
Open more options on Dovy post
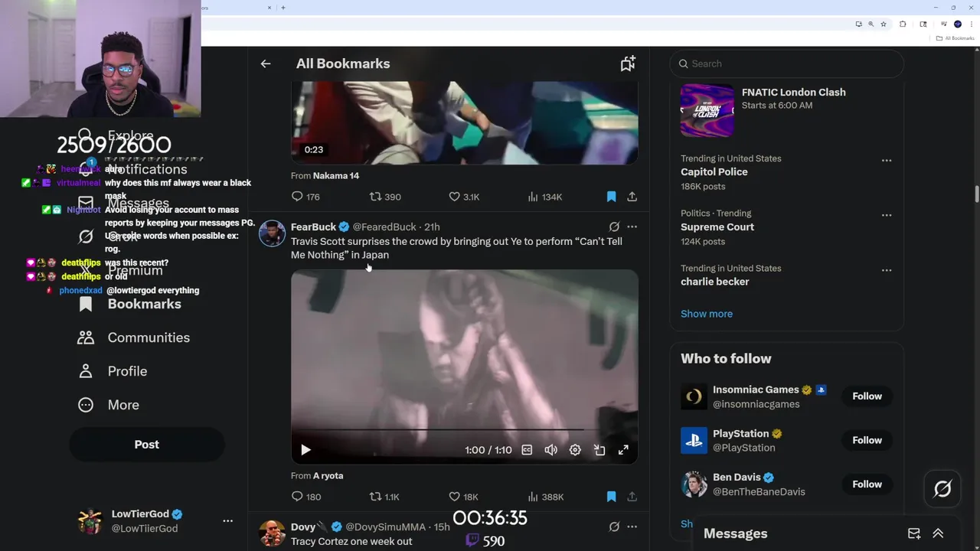point(632,527)
